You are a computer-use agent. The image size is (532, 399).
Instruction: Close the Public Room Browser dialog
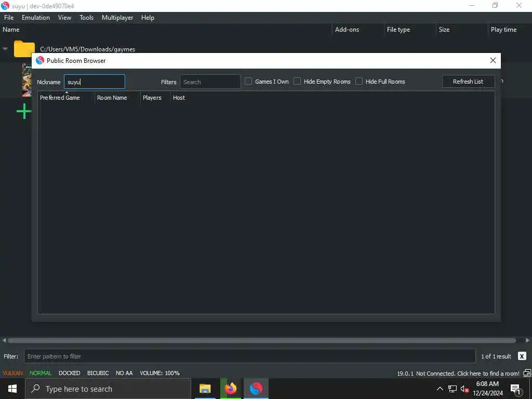(x=493, y=60)
